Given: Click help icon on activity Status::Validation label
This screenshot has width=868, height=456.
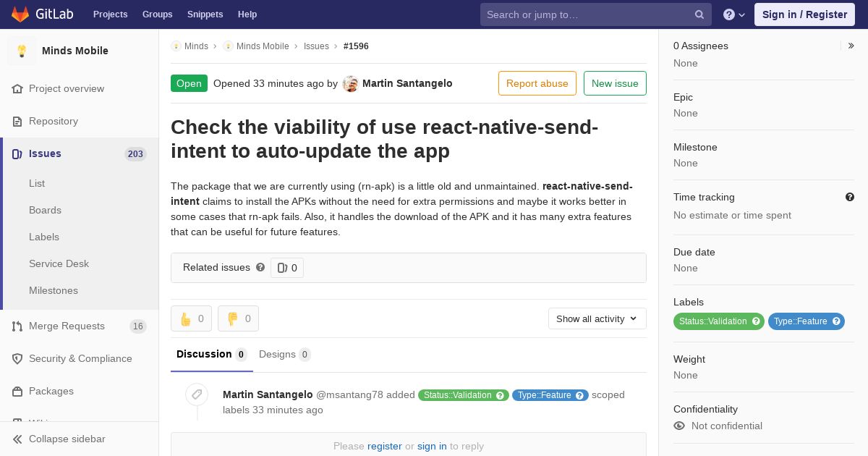Looking at the screenshot, I should (500, 395).
